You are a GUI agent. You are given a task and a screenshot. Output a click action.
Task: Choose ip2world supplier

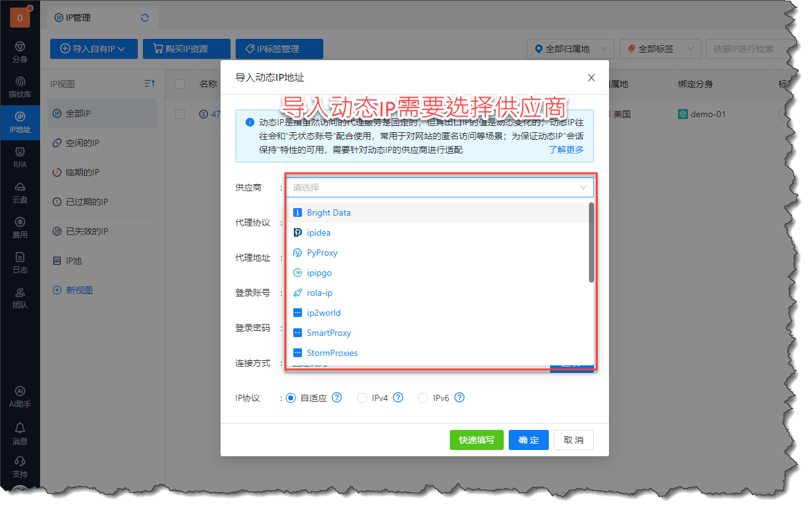(437, 313)
